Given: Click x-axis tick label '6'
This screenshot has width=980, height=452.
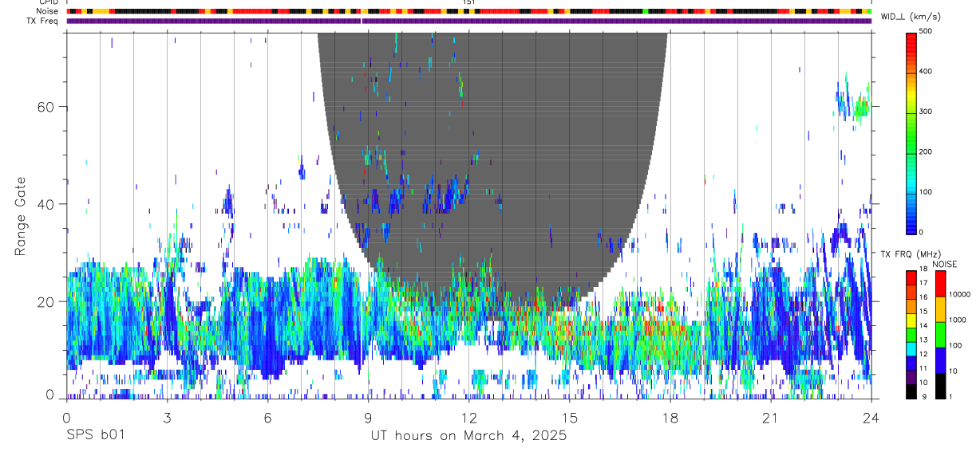Looking at the screenshot, I should click(267, 417).
